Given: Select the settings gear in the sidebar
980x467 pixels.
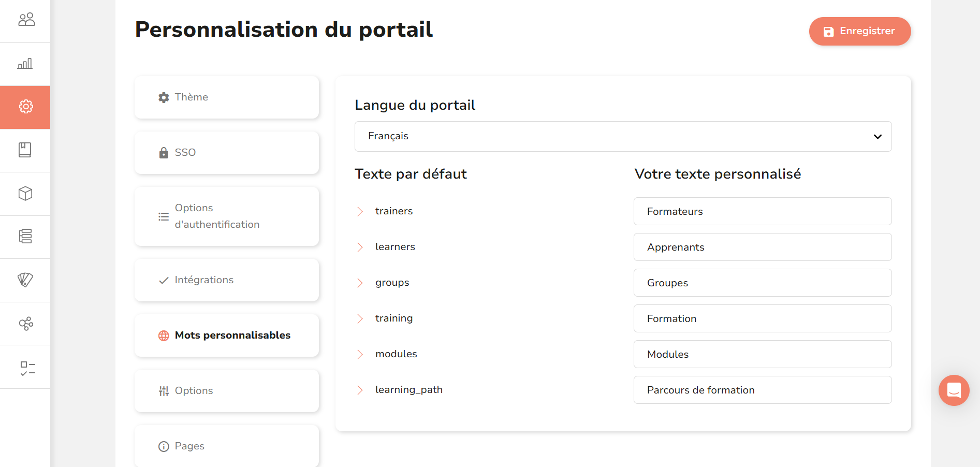Looking at the screenshot, I should [25, 107].
